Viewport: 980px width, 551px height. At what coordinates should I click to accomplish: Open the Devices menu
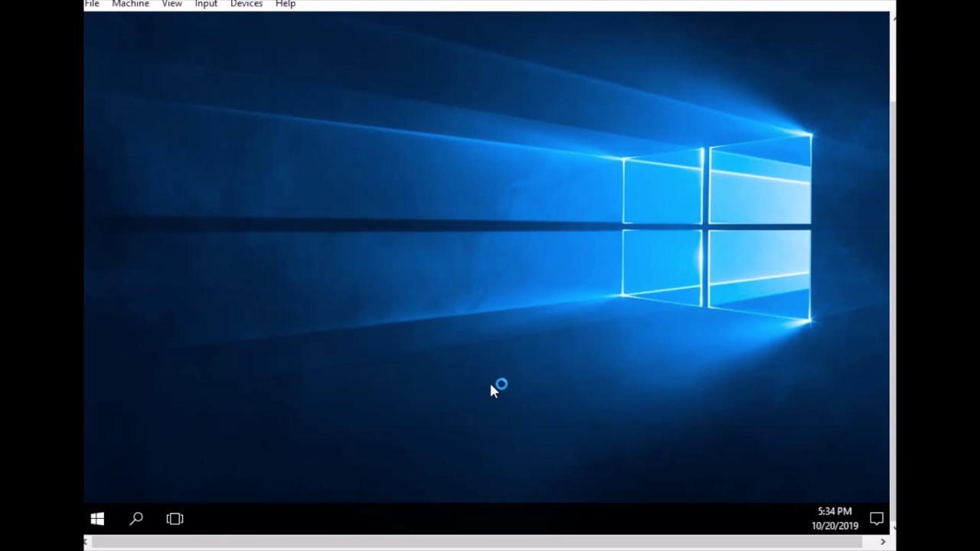click(247, 4)
